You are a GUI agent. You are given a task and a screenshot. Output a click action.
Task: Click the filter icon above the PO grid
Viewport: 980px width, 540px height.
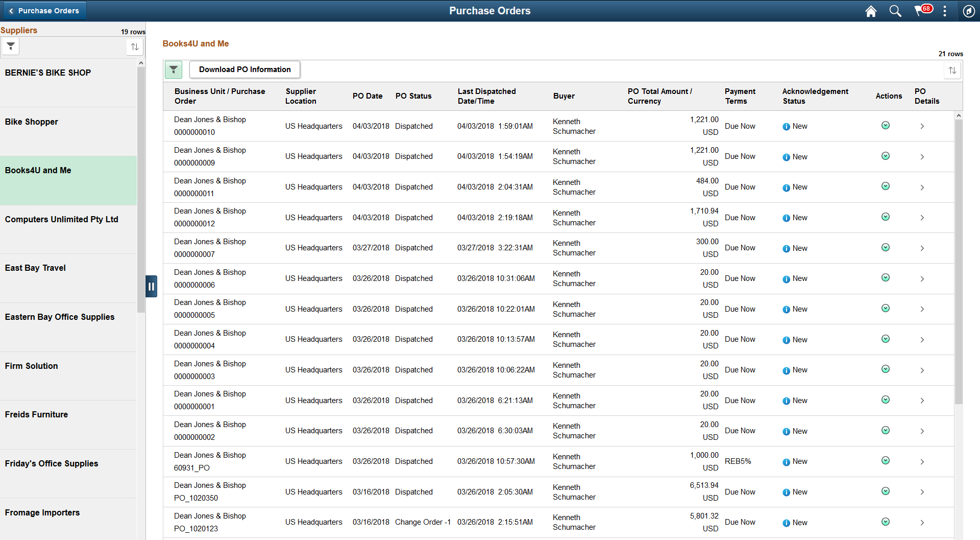174,69
